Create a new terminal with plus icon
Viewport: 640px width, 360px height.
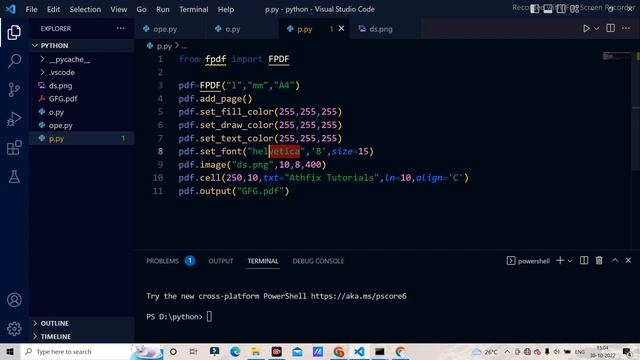[560, 260]
